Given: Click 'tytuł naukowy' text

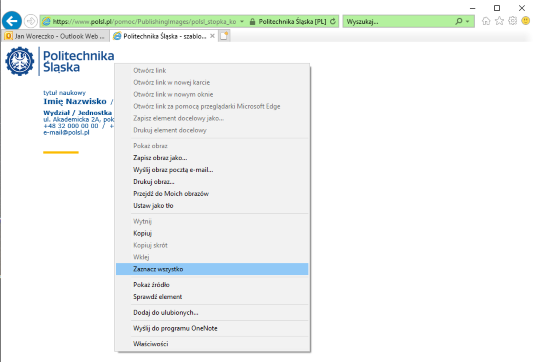Looking at the screenshot, I should [64, 92].
